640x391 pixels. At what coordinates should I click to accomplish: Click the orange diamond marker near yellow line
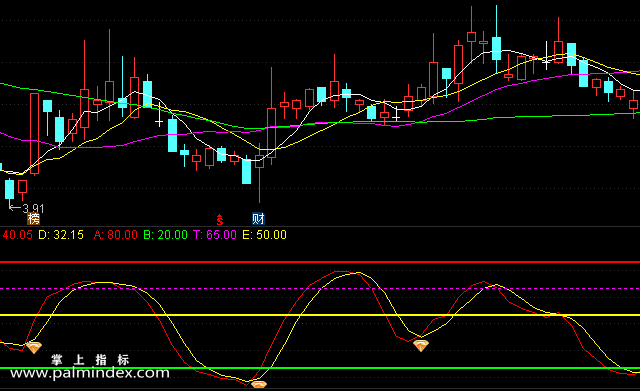pos(421,346)
